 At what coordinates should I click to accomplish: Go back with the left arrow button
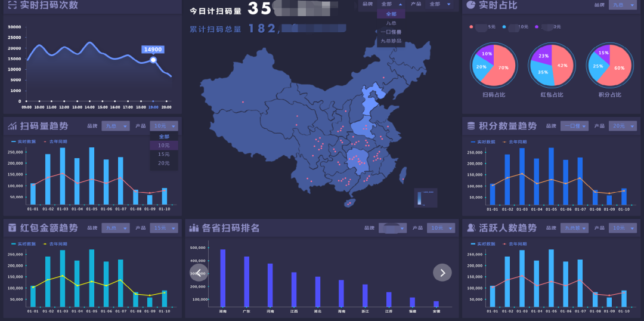point(199,272)
